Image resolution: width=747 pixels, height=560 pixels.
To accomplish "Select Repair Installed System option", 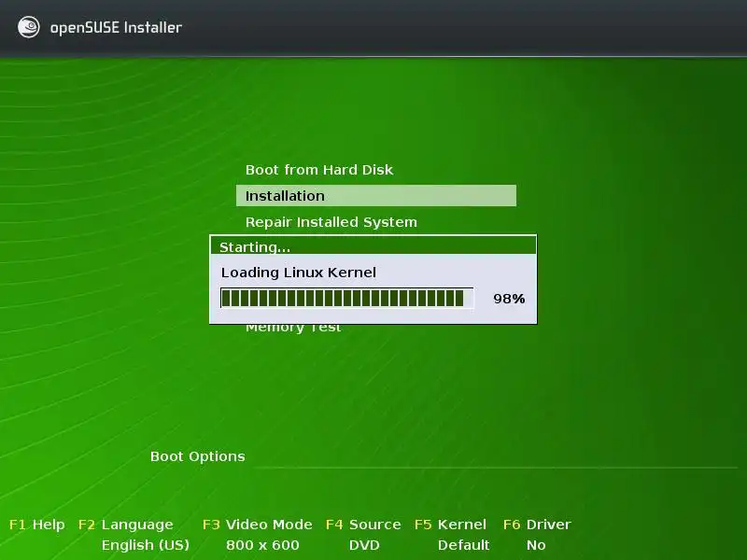I will point(331,222).
